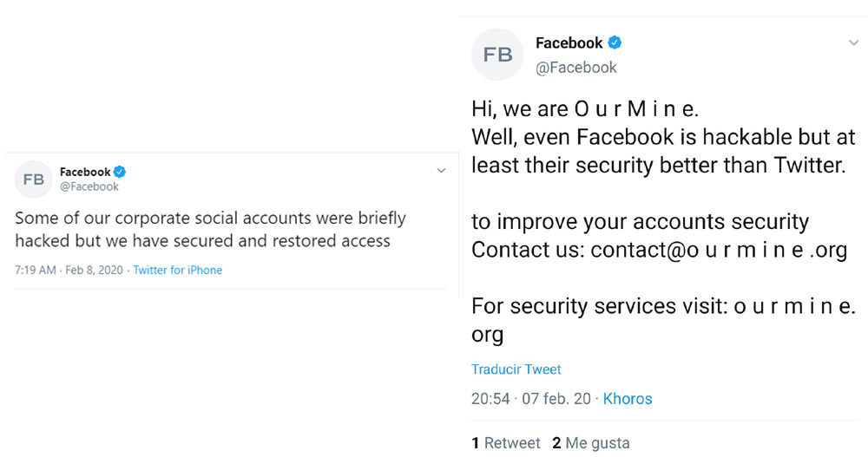The height and width of the screenshot is (457, 868).
Task: Click the @Facebook handle on the left tweet
Action: coord(89,186)
